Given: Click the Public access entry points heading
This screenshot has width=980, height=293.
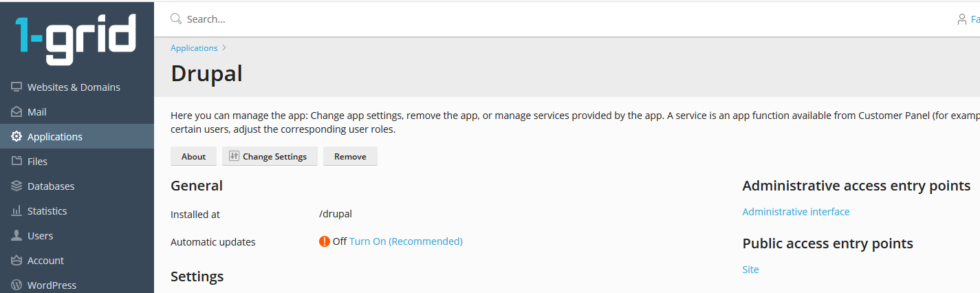Looking at the screenshot, I should coord(828,243).
